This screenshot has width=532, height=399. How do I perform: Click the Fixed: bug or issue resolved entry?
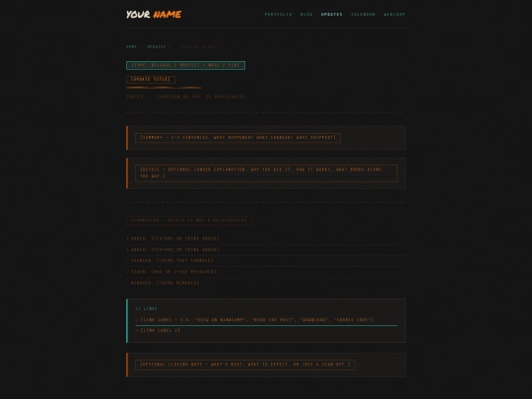[266, 272]
